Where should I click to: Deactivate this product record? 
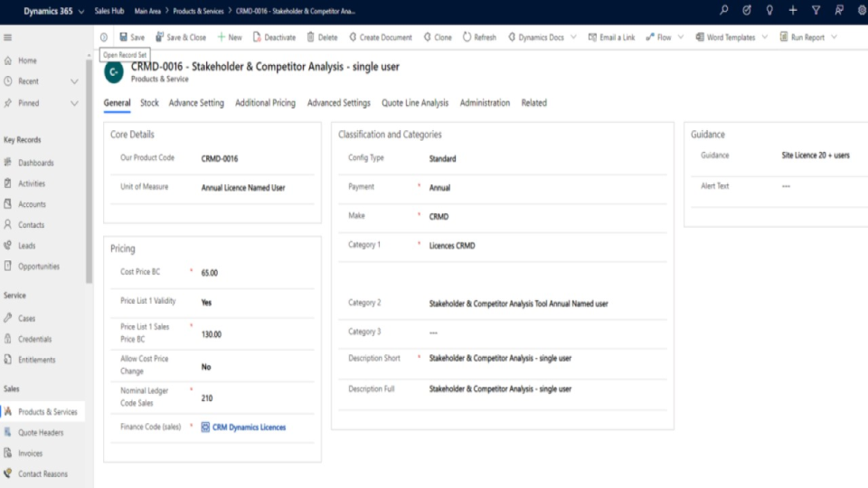(x=275, y=37)
